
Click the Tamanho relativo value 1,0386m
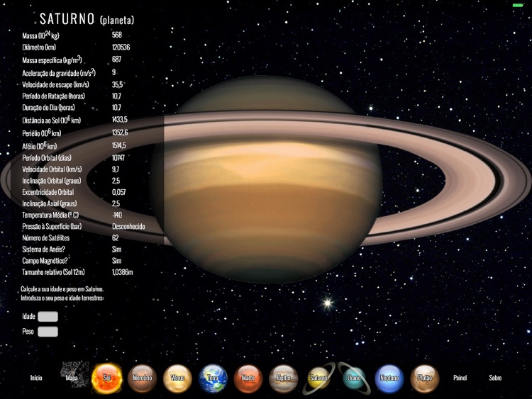[x=122, y=272]
